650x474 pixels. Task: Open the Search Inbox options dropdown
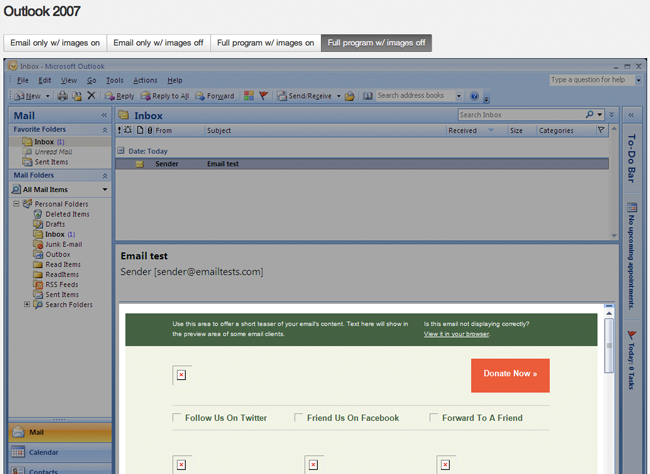600,114
